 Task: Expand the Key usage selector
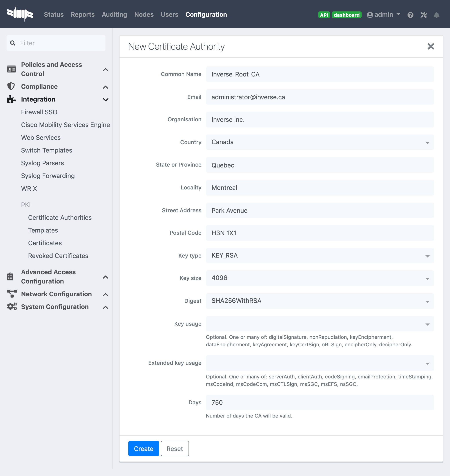point(320,324)
